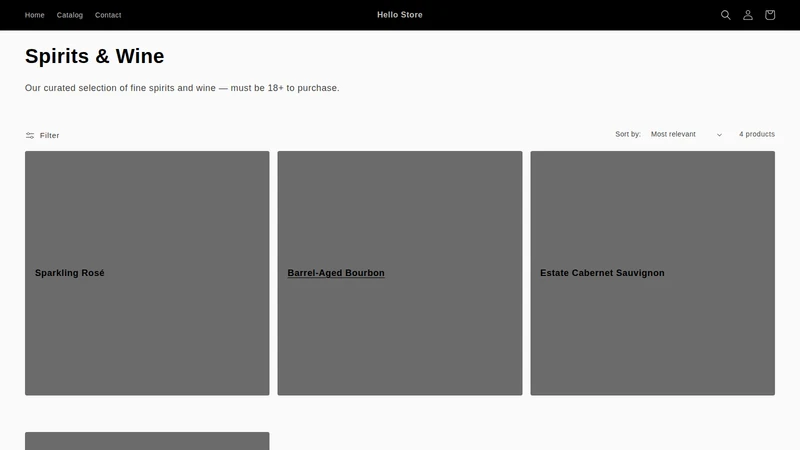Viewport: 800px width, 450px height.
Task: Open the account login icon
Action: pyautogui.click(x=747, y=15)
